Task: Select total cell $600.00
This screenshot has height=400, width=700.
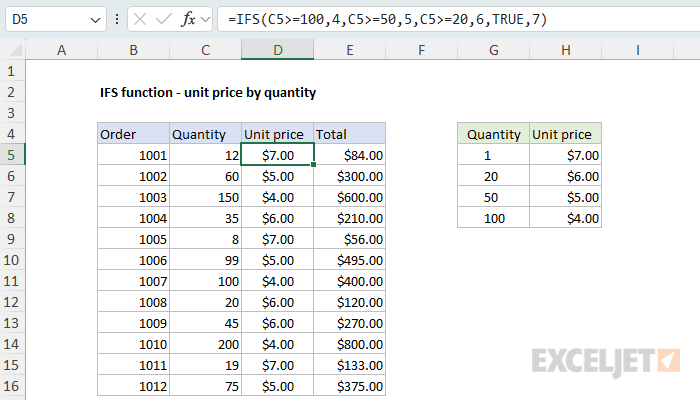Action: [350, 197]
